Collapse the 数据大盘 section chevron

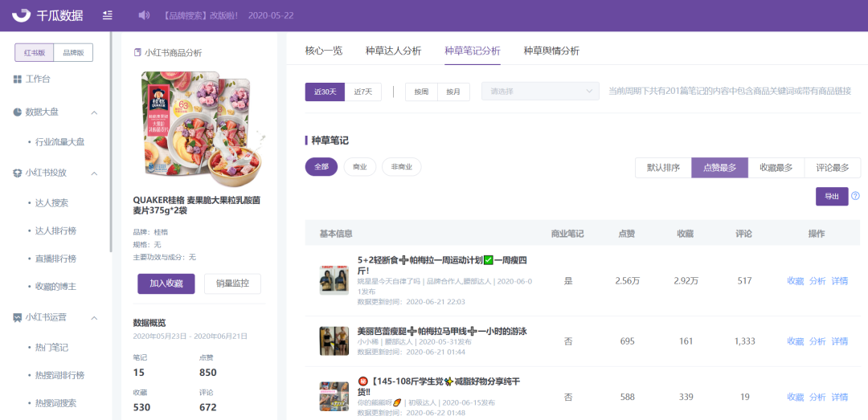(94, 112)
